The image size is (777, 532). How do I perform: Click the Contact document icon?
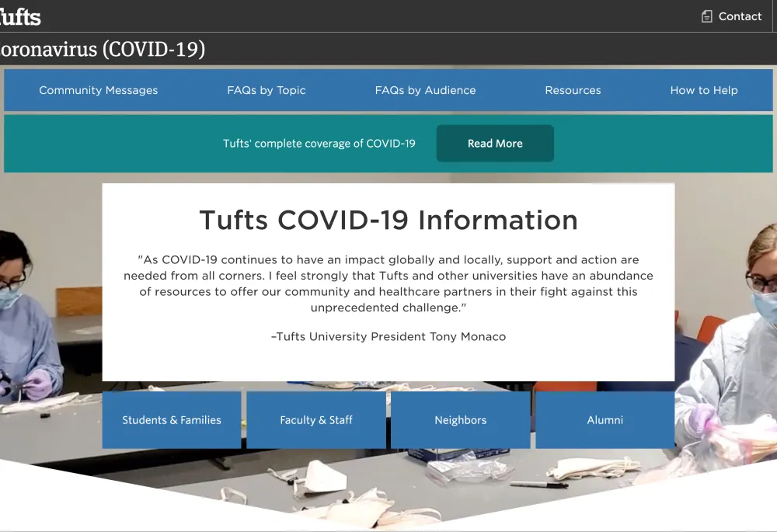pos(706,16)
